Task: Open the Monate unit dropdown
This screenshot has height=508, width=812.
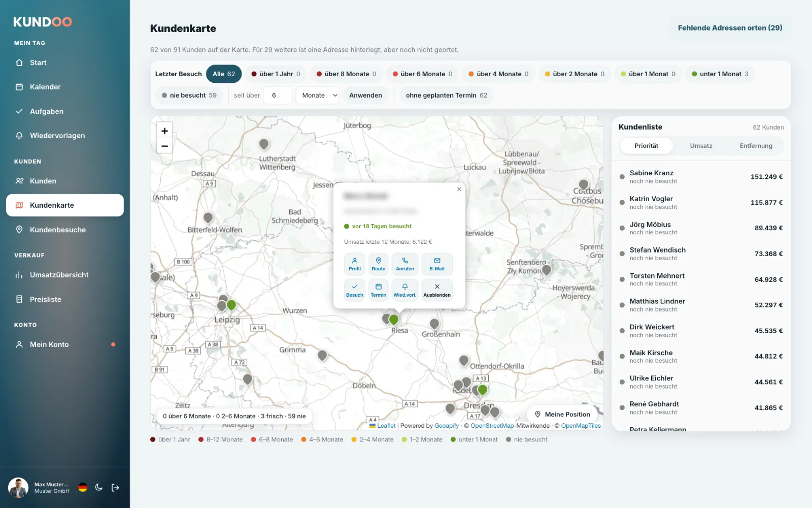Action: [318, 96]
